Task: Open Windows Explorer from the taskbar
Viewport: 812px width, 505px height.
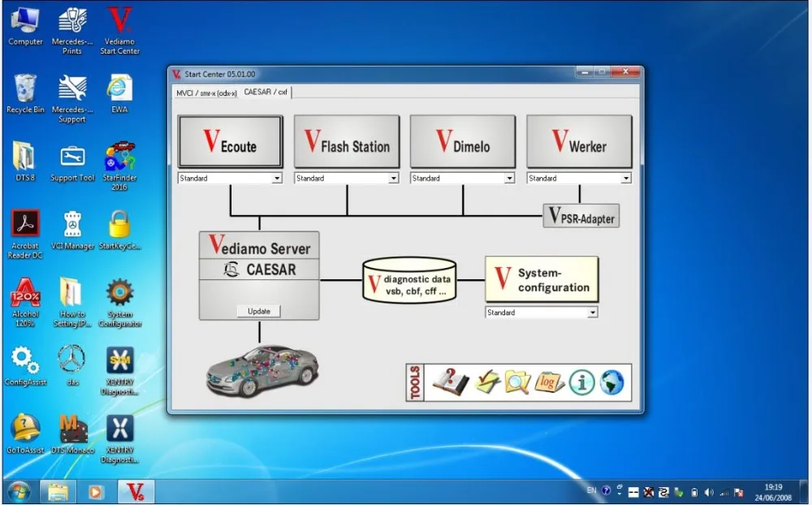Action: click(x=58, y=491)
